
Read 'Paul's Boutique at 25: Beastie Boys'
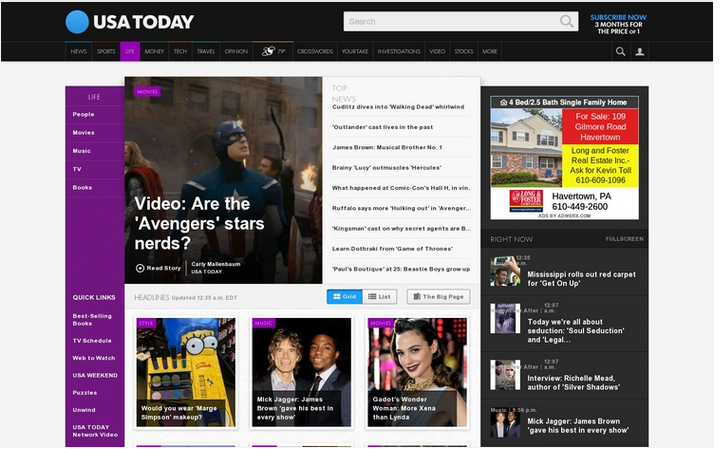(x=401, y=269)
